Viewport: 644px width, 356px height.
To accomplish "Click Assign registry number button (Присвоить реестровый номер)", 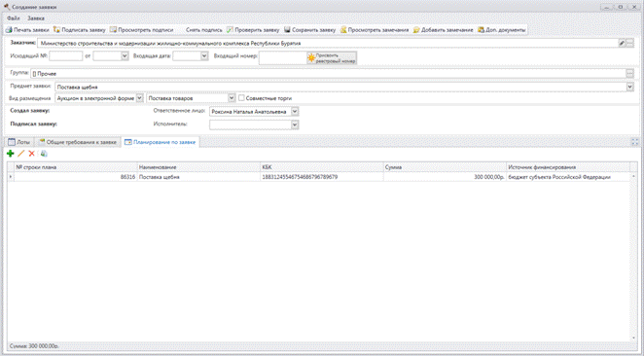I will point(332,58).
